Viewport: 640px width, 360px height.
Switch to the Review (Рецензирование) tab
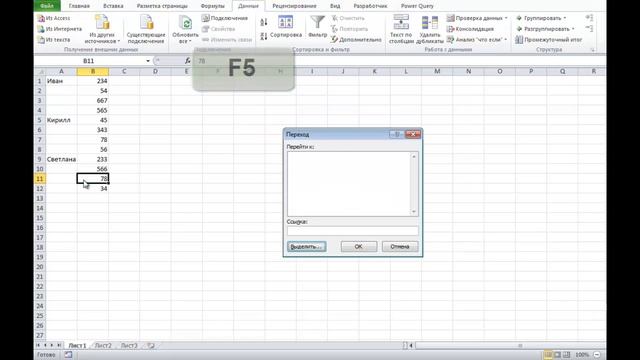pos(294,6)
